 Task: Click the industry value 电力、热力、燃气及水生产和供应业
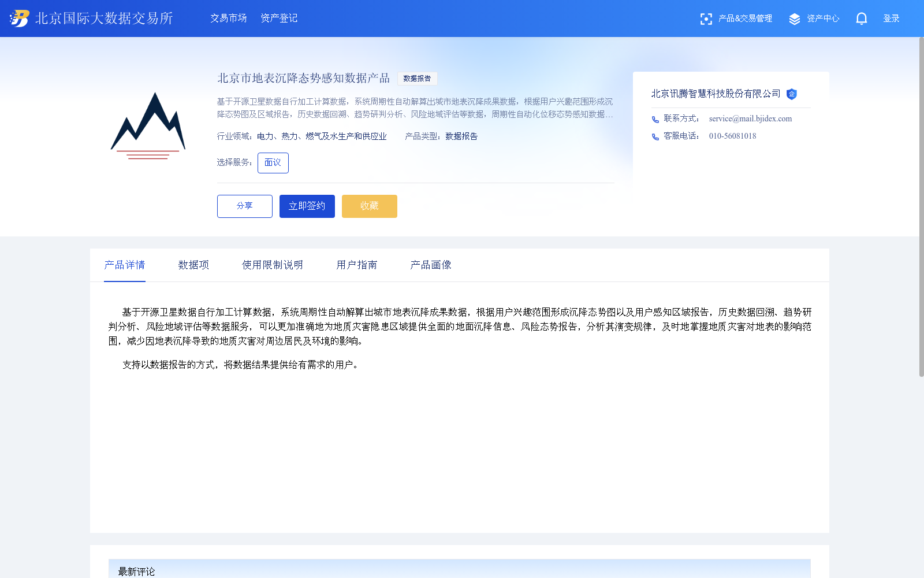[322, 136]
